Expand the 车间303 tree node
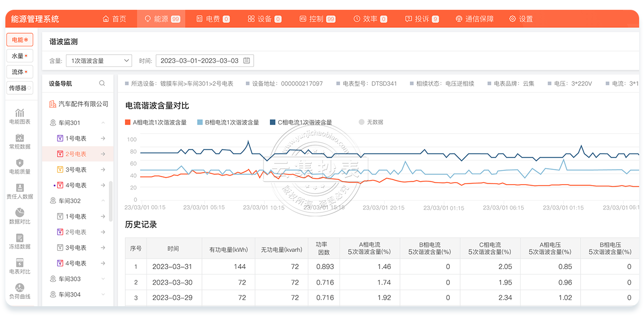Image resolution: width=644 pixels, height=316 pixels. 103,279
